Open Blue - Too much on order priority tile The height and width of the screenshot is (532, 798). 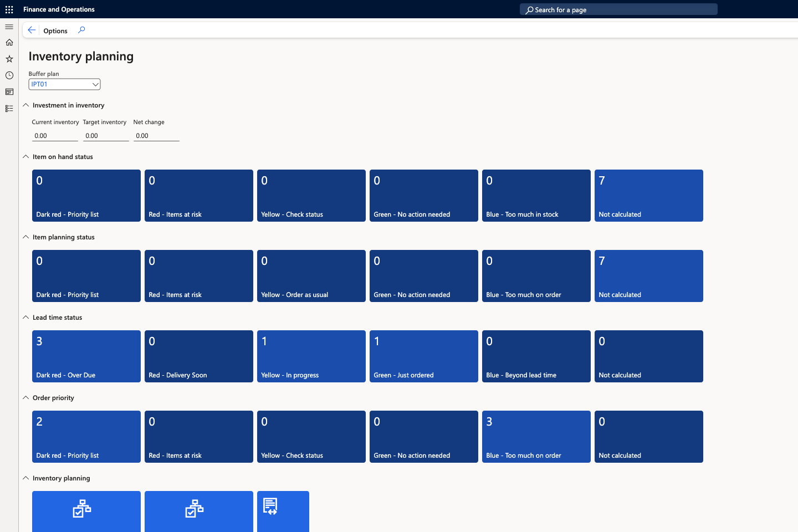point(536,437)
